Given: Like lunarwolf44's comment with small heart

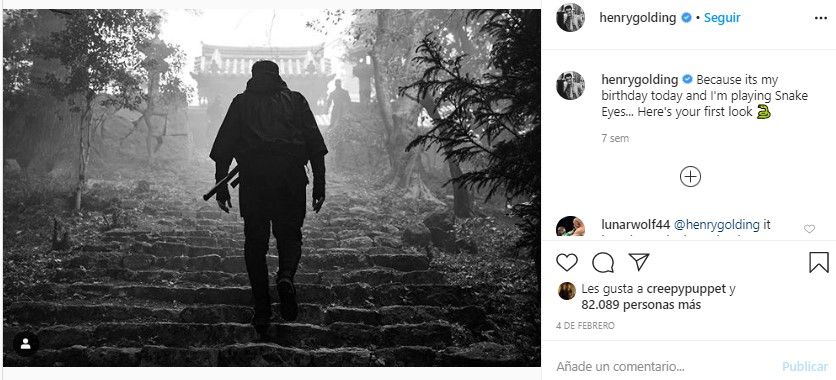Looking at the screenshot, I should point(809,229).
